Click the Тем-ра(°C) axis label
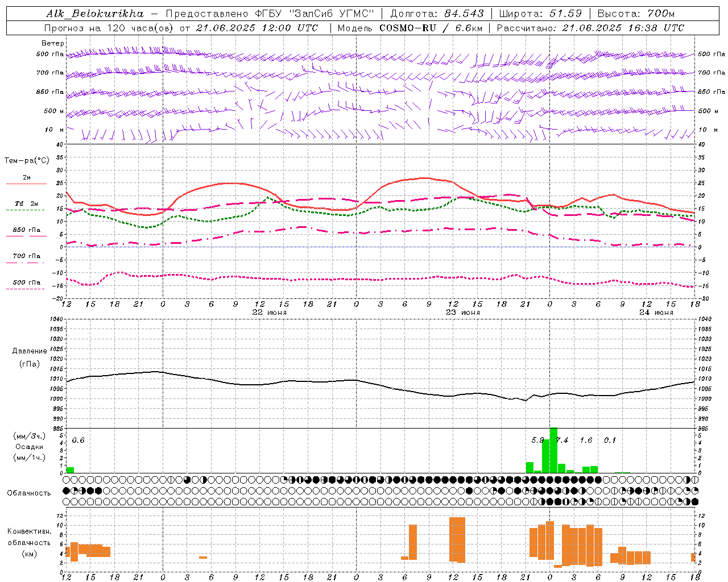 pyautogui.click(x=27, y=161)
